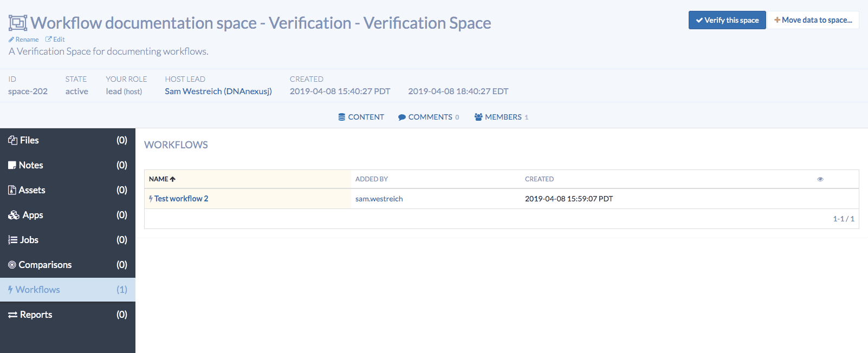Switch to the COMMENTS tab
This screenshot has width=868, height=353.
[429, 117]
